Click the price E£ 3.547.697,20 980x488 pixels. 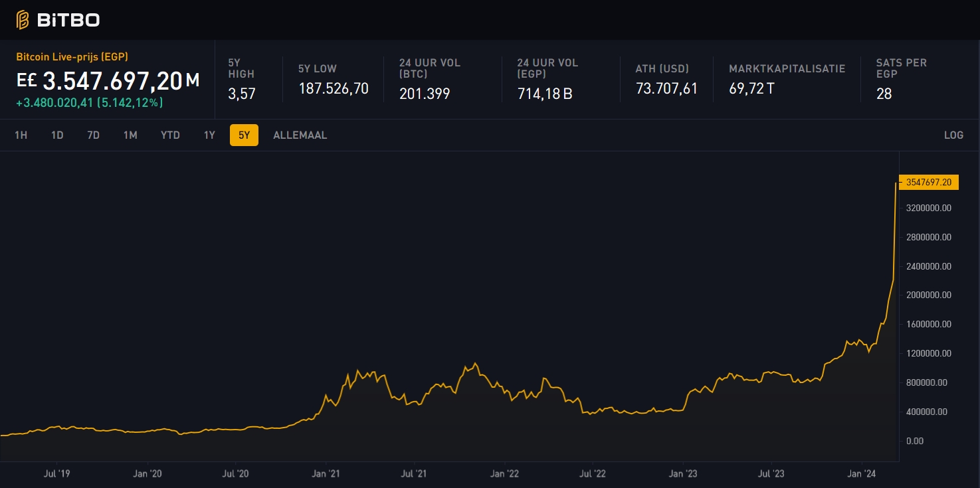(108, 81)
